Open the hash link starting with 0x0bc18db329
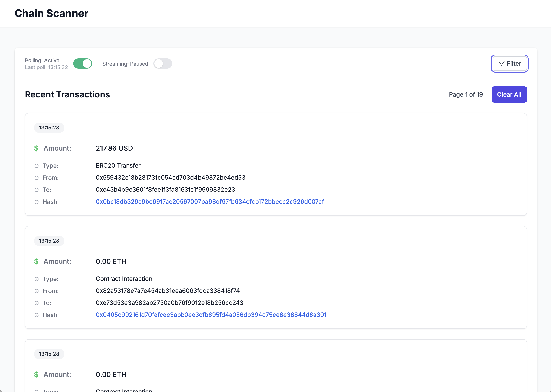The width and height of the screenshot is (551, 392). (210, 202)
